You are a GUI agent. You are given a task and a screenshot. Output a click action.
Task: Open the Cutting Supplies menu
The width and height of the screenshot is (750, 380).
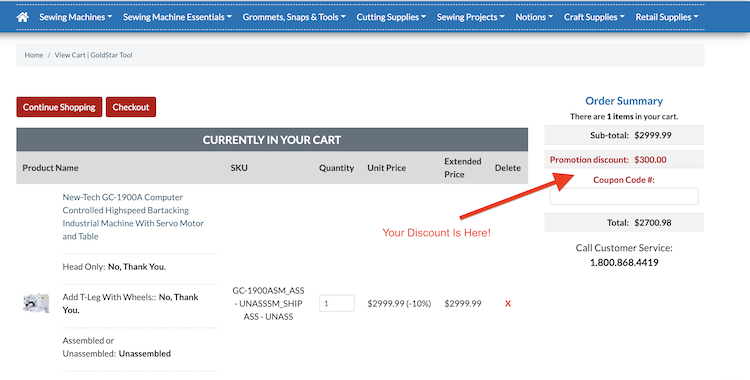(x=391, y=17)
